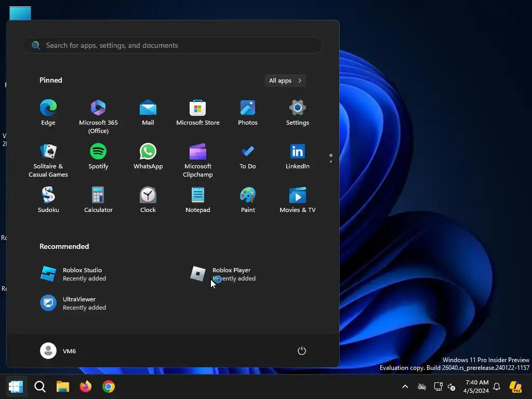Launch Google Chrome from the taskbar
Image resolution: width=532 pixels, height=399 pixels.
click(109, 387)
